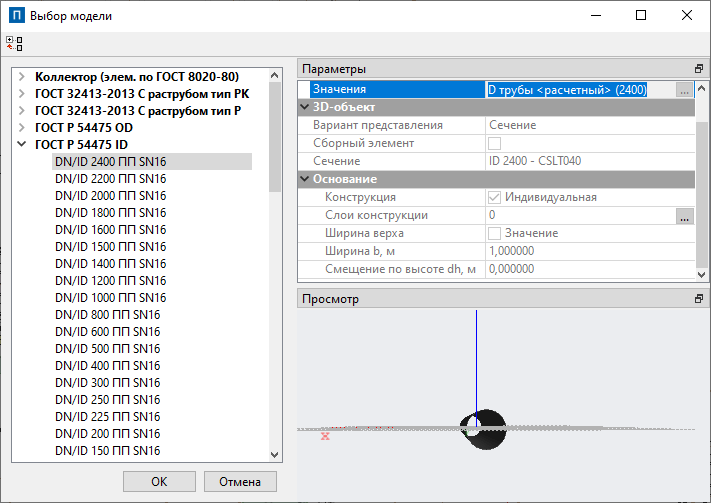Click parameters grid scrollbar up arrow
Viewport: 711px width, 503px height.
701,88
